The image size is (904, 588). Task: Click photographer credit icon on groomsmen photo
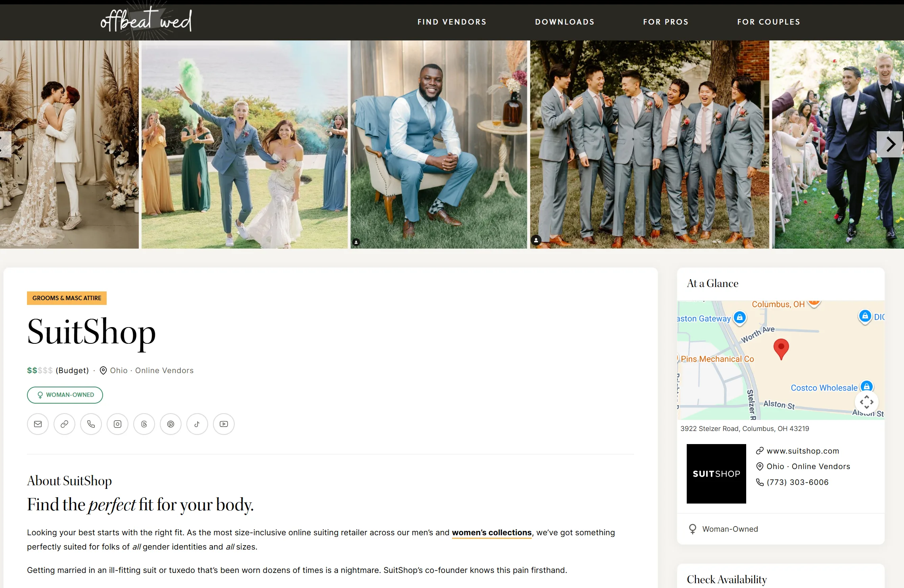536,240
